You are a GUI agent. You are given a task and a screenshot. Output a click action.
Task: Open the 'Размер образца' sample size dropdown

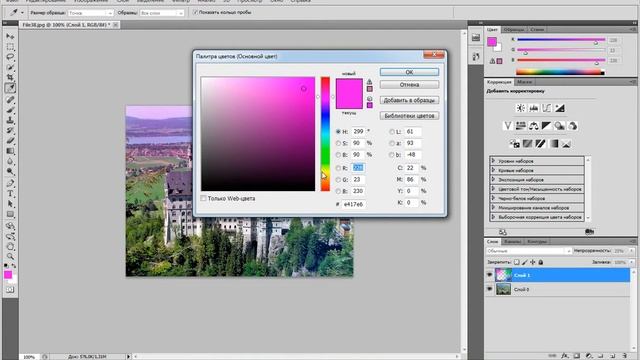91,13
